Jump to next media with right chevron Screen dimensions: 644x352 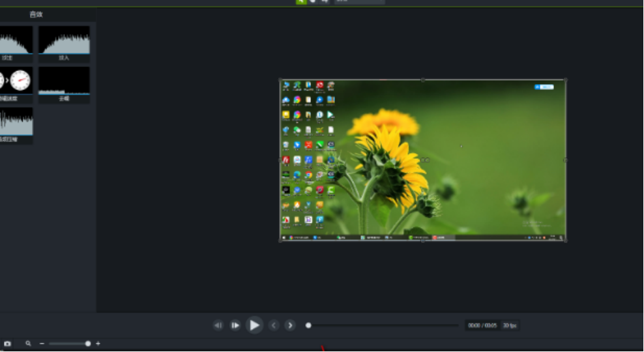tap(290, 325)
